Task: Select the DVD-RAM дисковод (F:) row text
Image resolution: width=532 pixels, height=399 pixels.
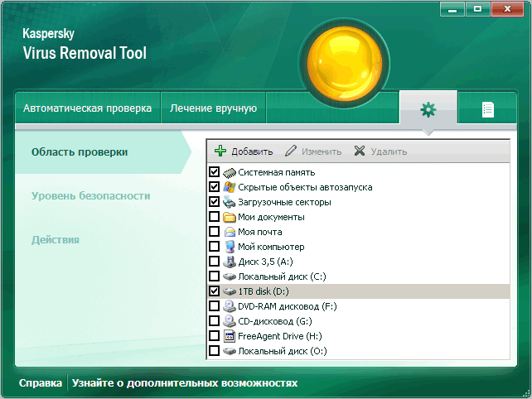Action: pos(288,307)
